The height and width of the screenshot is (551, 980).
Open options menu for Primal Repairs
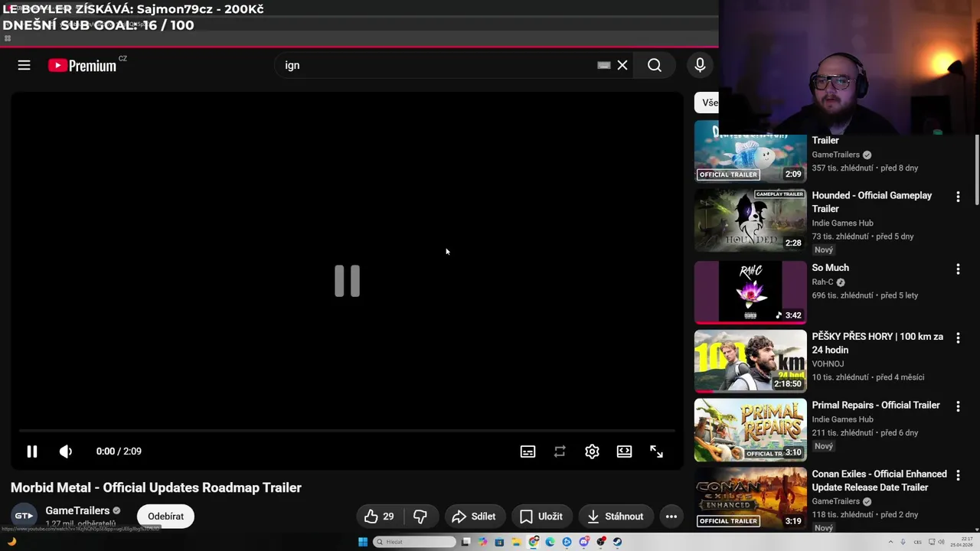pyautogui.click(x=958, y=406)
